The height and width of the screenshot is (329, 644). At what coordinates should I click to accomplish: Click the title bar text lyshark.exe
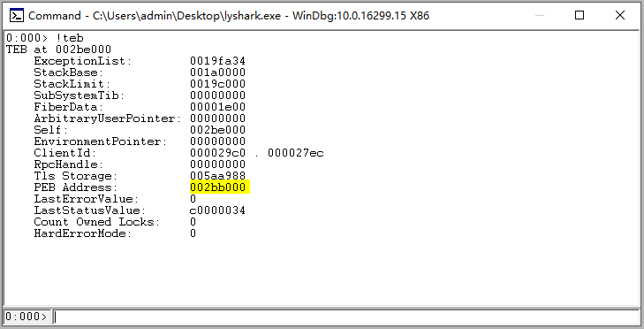[x=252, y=16]
